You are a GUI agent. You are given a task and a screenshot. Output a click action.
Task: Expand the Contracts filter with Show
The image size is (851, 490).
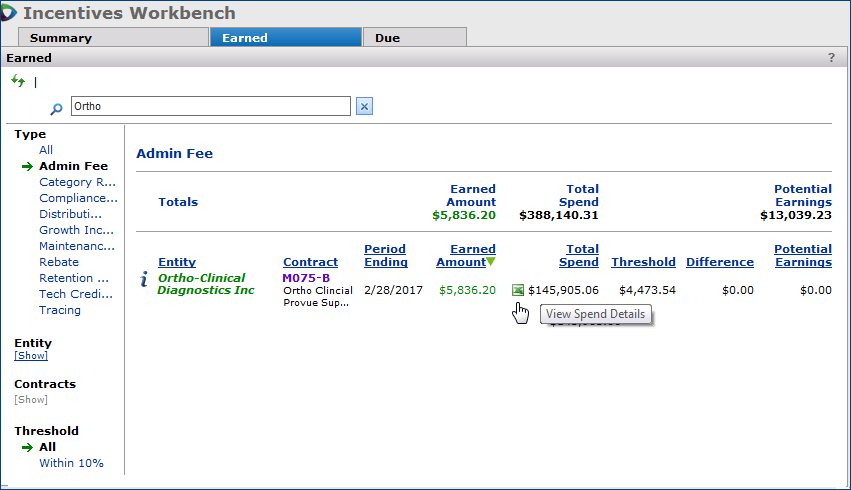coord(30,399)
